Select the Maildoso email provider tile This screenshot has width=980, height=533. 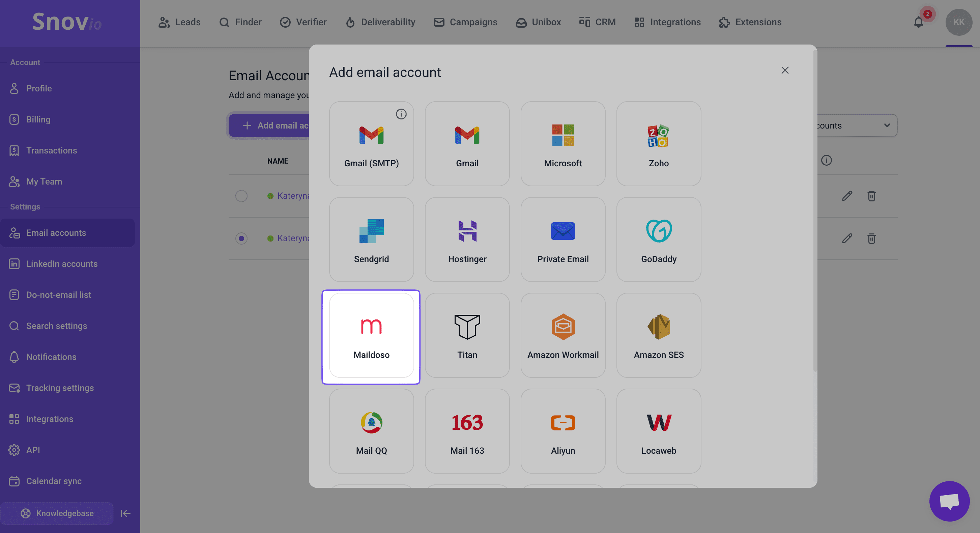point(371,336)
